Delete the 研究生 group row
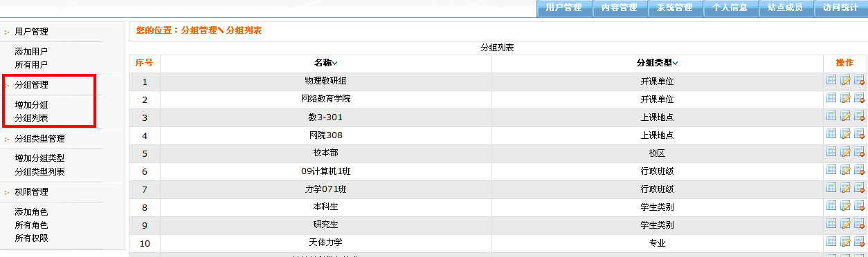868x257 pixels. (859, 224)
